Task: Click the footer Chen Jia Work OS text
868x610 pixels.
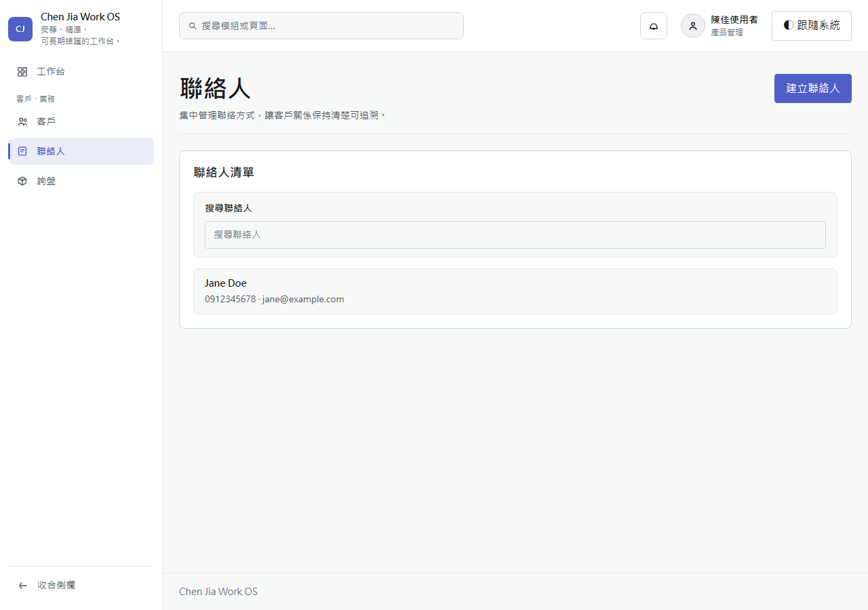Action: (x=218, y=592)
